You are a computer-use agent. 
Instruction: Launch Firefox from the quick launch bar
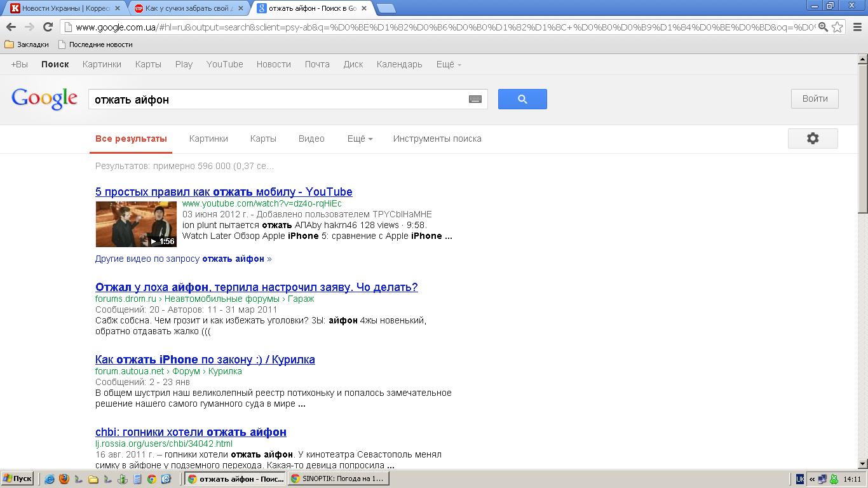(x=64, y=479)
